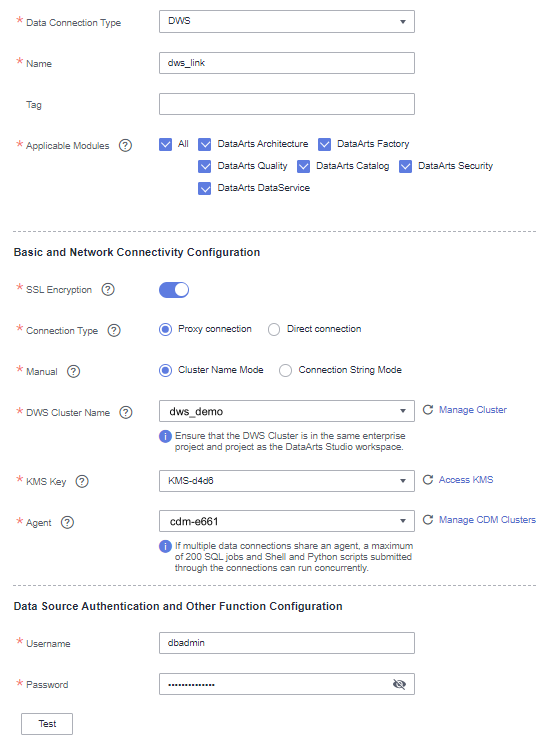The width and height of the screenshot is (559, 751).
Task: Open KMS Key help question icon
Action: point(82,481)
